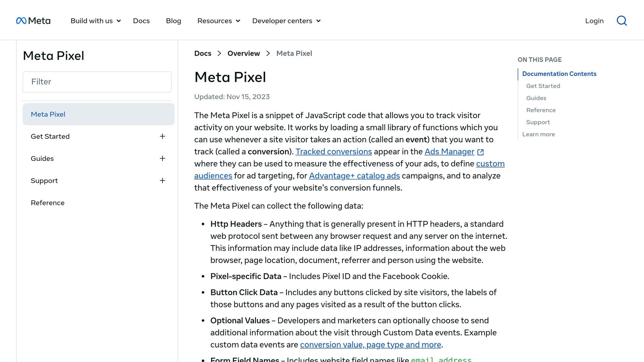The width and height of the screenshot is (644, 362).
Task: Open conversion value, page type and more link
Action: [370, 345]
